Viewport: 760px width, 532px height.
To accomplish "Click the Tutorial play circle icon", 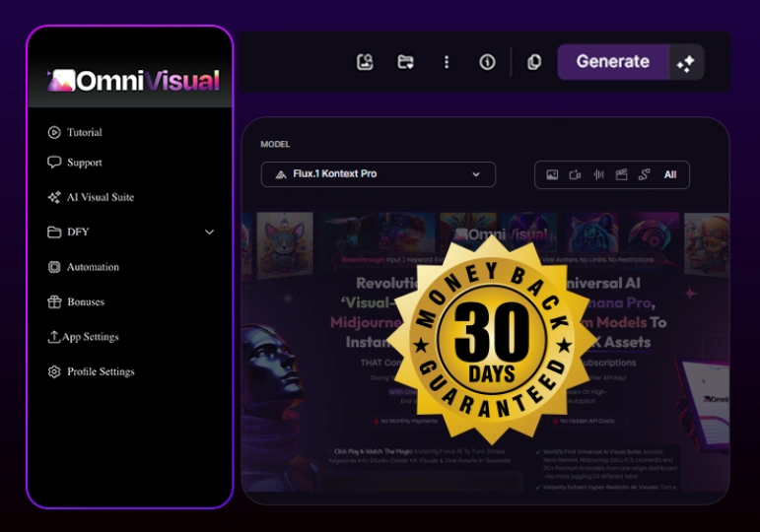I will [54, 132].
